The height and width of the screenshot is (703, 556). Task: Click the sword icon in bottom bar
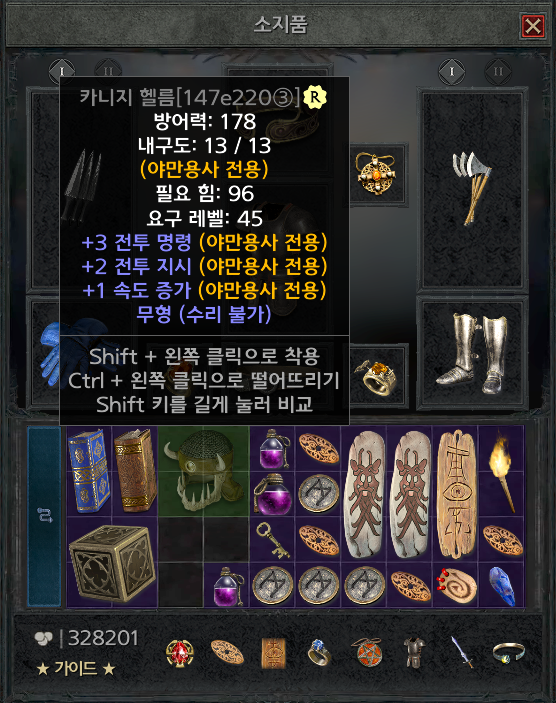pos(462,652)
